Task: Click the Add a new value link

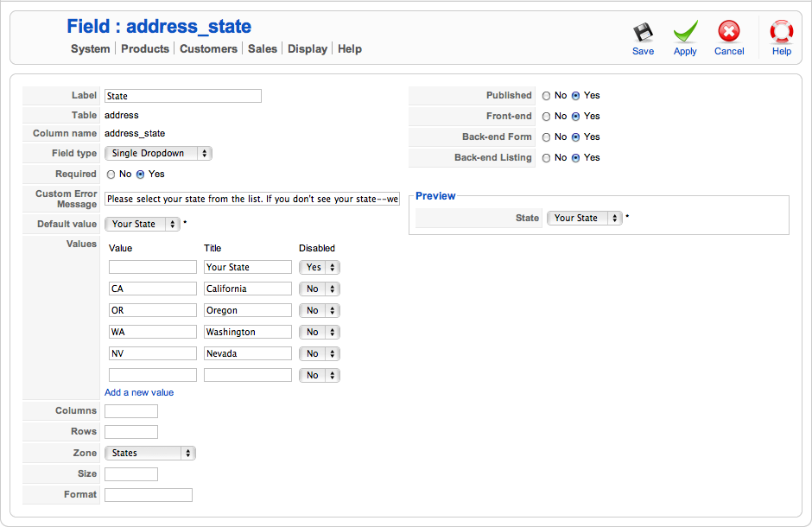Action: pyautogui.click(x=139, y=392)
